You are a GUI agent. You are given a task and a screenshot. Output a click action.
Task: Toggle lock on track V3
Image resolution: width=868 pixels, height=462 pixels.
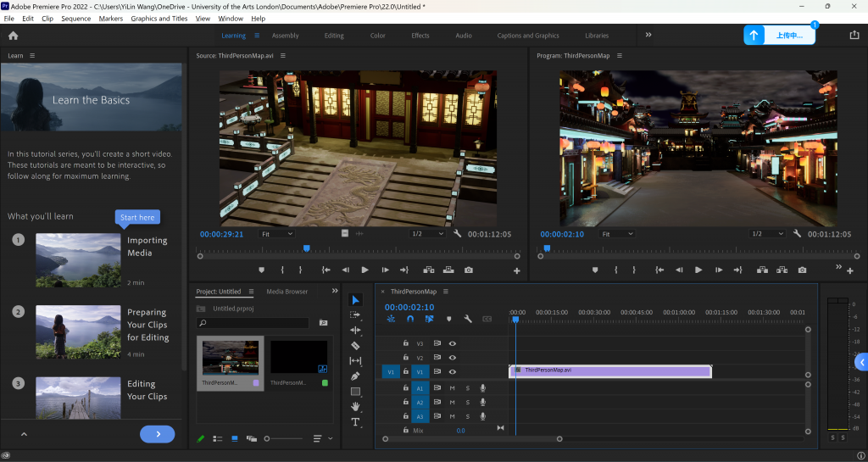(405, 343)
